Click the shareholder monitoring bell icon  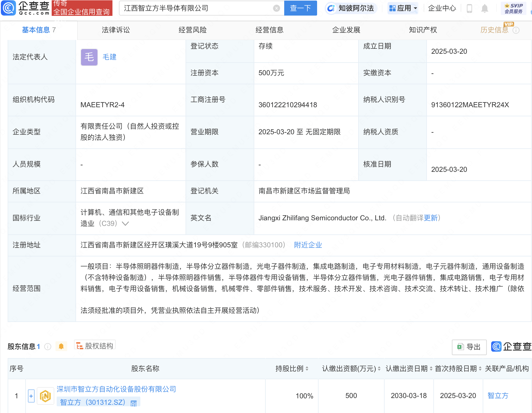(x=61, y=346)
